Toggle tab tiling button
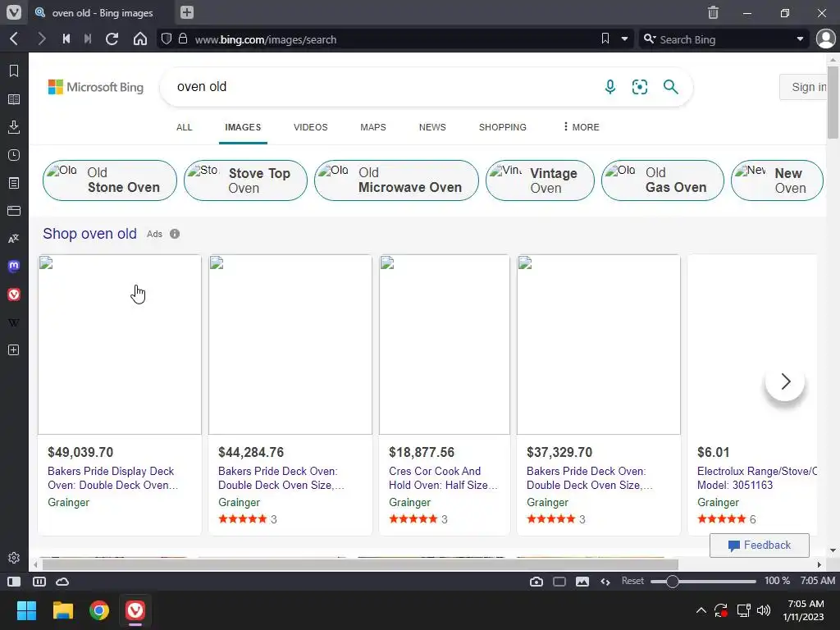 (39, 582)
